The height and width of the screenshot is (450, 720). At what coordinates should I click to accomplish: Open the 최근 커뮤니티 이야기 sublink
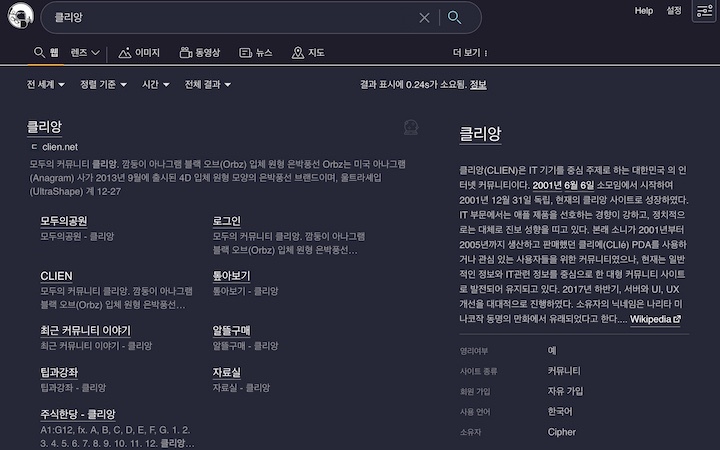click(x=85, y=331)
